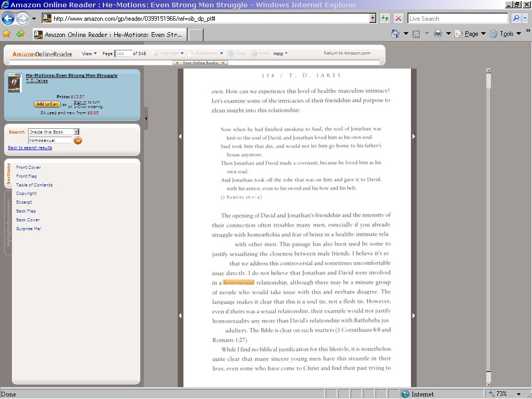
Task: Click the Home icon in the toolbar
Action: (x=395, y=34)
